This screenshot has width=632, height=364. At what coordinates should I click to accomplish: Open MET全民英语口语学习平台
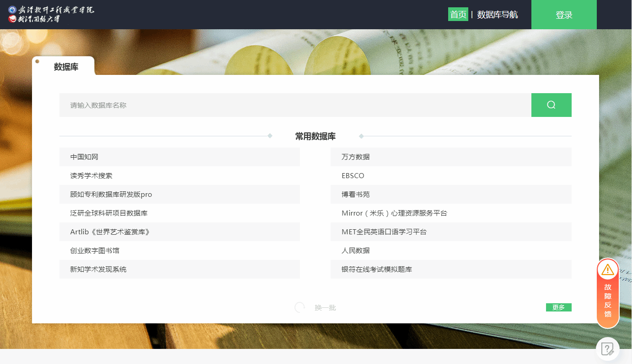[384, 232]
